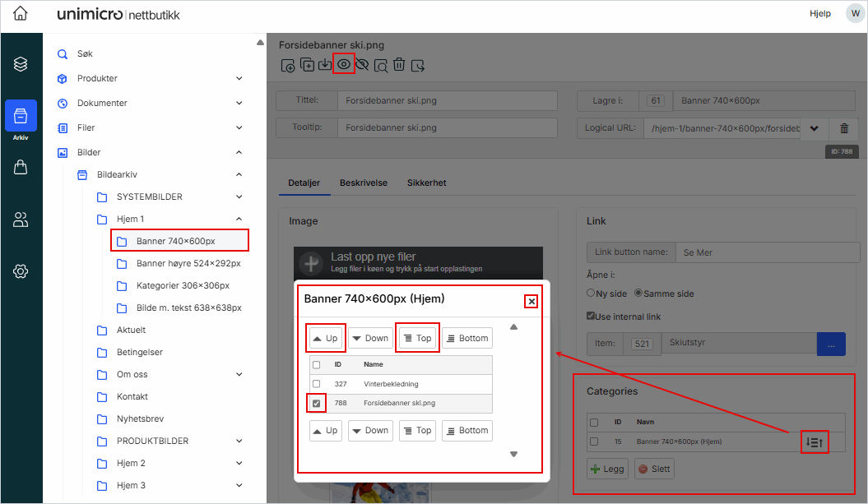Select the Ny side radio button

pos(591,294)
